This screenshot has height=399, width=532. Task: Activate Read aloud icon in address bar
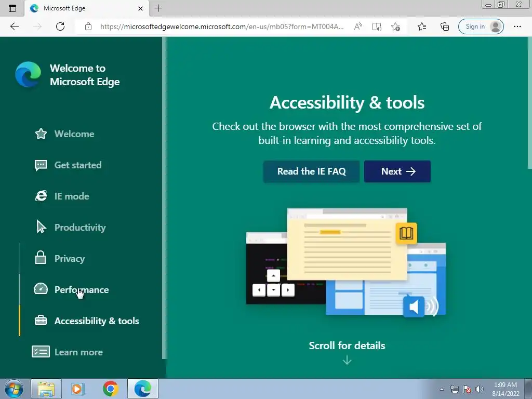(358, 26)
